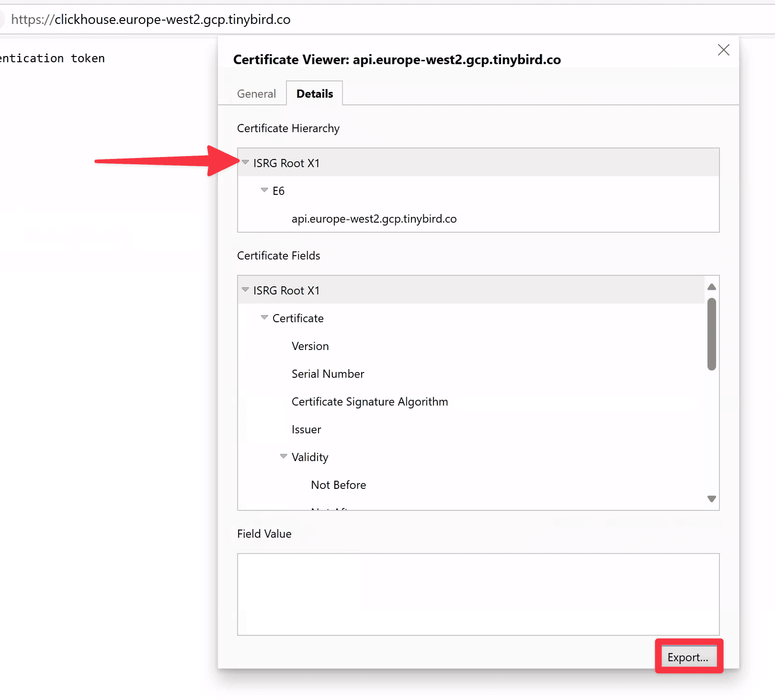Screen dimensions: 775x700
Task: Close the Certificate Viewer dialog
Action: [724, 50]
